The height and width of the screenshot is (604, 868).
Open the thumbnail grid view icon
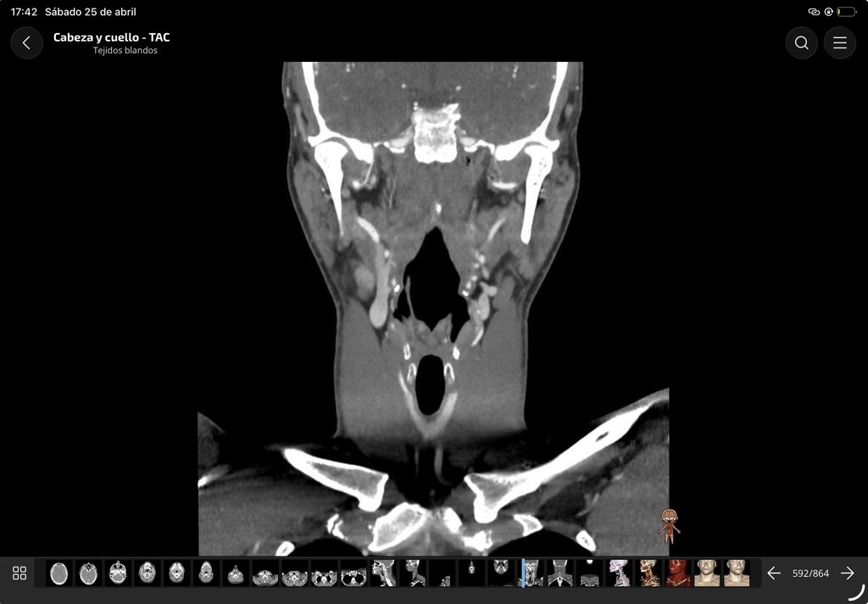tap(19, 573)
